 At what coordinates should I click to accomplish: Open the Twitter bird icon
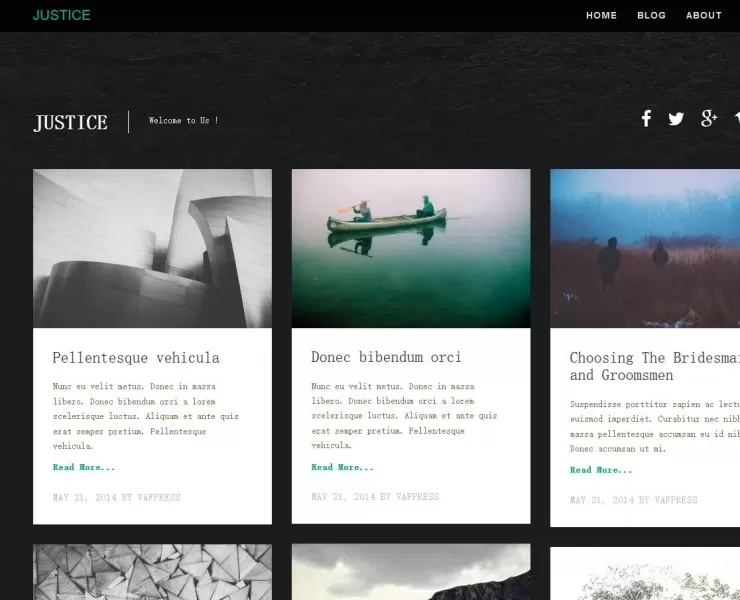click(x=676, y=119)
